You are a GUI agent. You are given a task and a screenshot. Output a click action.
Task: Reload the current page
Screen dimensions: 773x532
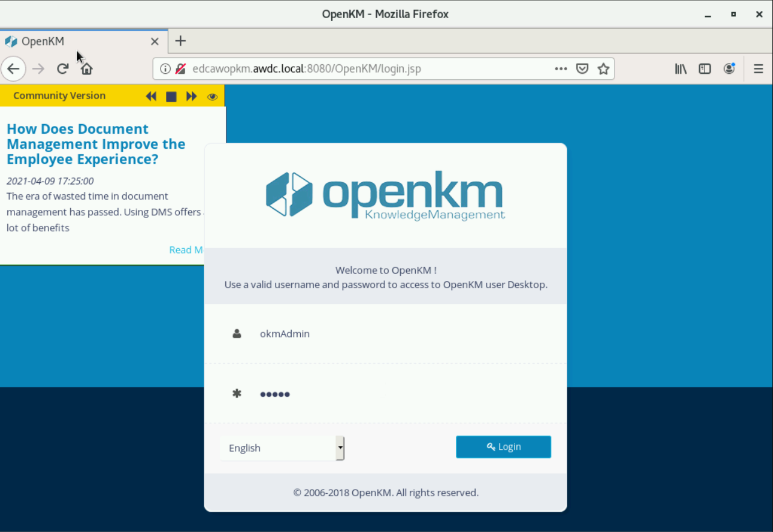click(62, 69)
